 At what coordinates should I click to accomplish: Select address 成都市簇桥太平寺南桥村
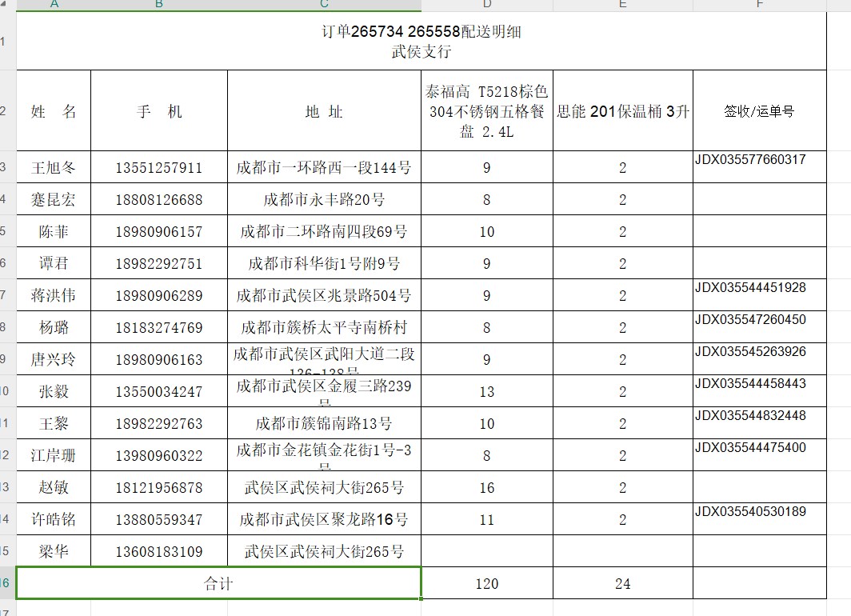[x=324, y=327]
